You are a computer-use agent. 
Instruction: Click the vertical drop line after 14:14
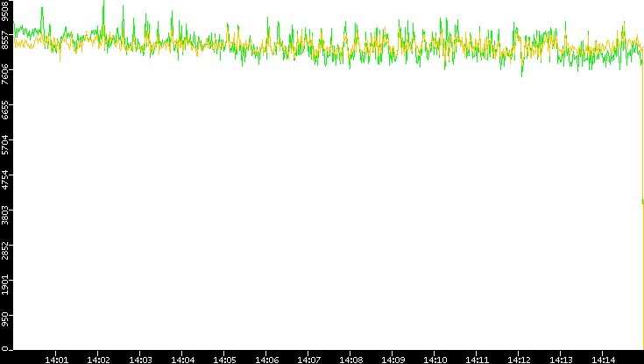click(643, 205)
